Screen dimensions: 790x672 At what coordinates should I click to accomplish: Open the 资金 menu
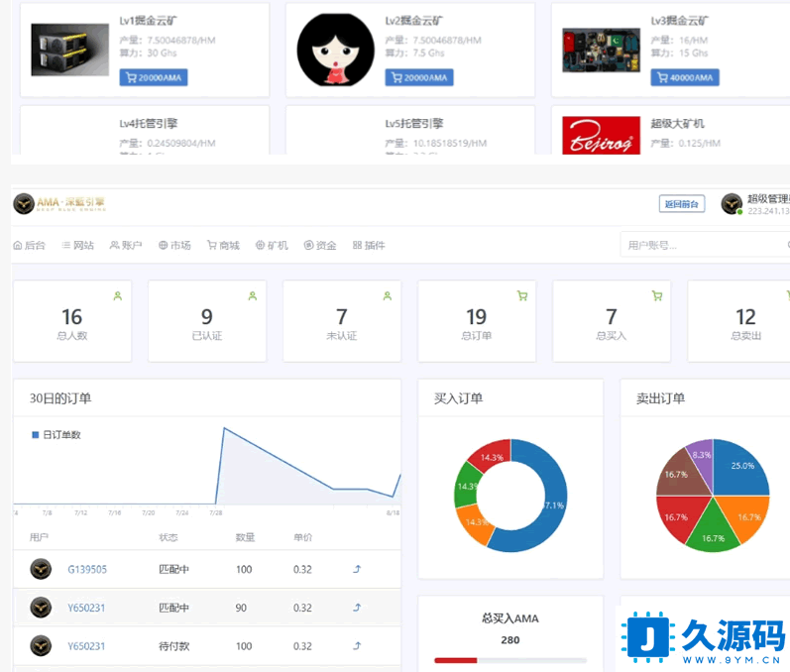(320, 245)
